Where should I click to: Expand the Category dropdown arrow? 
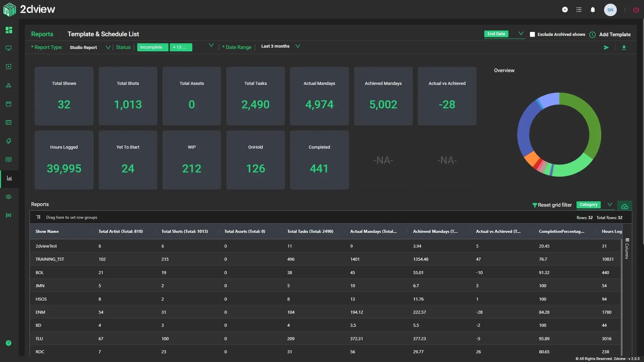pos(610,205)
